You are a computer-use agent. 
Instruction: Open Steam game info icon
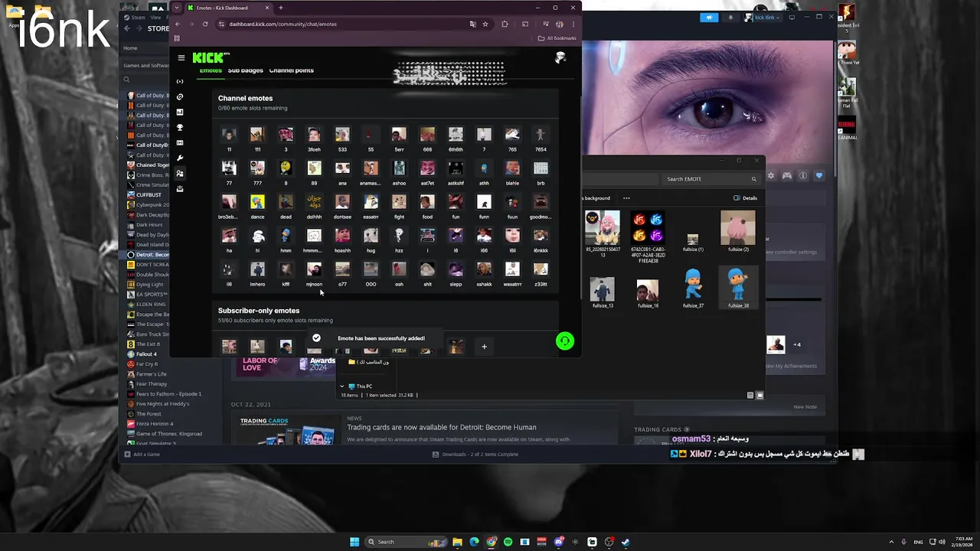(803, 176)
